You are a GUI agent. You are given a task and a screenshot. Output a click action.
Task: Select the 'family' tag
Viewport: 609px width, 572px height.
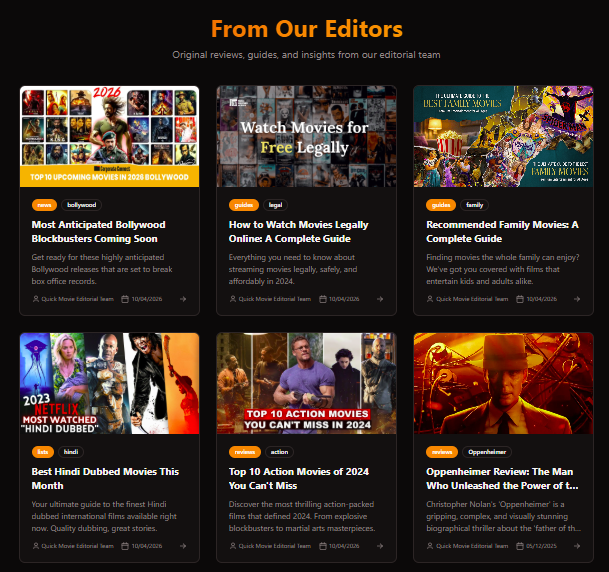point(475,205)
